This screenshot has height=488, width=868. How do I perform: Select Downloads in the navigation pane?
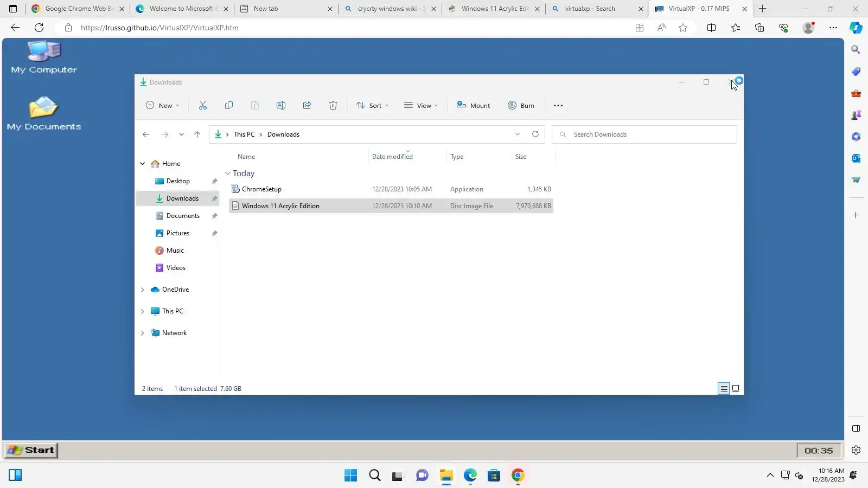click(x=177, y=198)
